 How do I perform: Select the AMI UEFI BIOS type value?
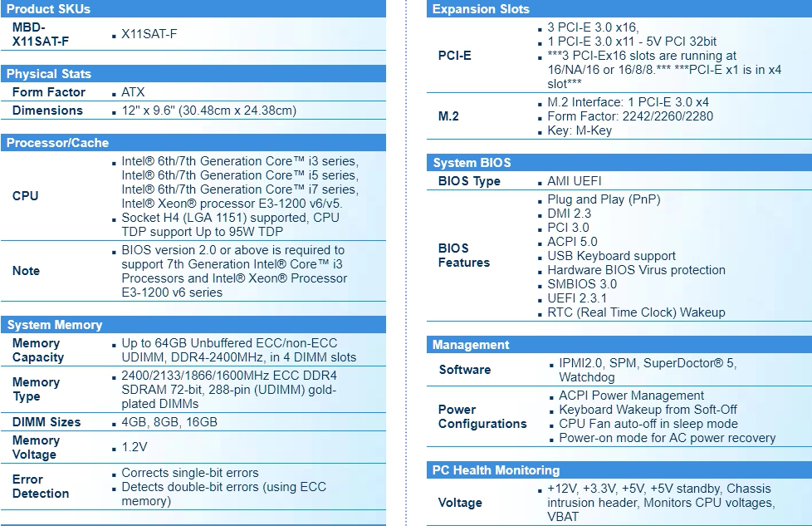click(574, 181)
